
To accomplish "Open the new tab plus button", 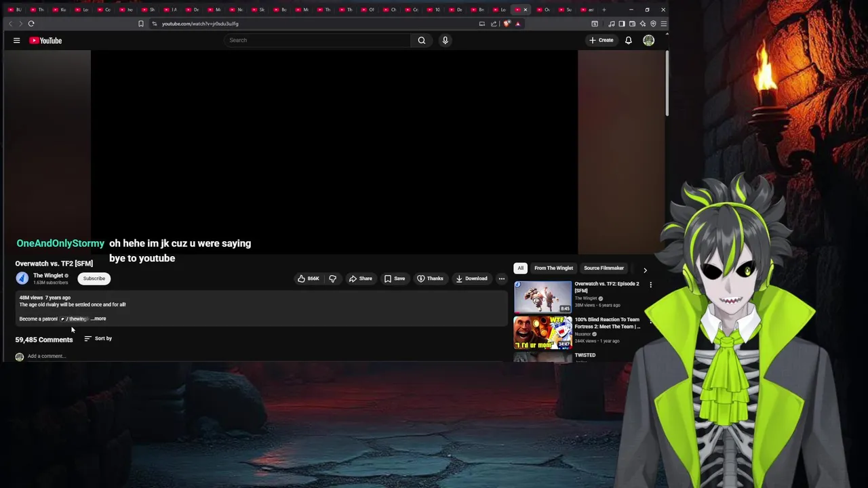I will 604,9.
